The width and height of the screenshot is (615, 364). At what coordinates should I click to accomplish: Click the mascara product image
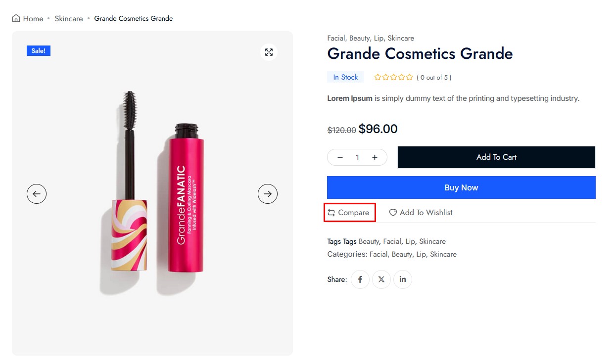coord(152,193)
